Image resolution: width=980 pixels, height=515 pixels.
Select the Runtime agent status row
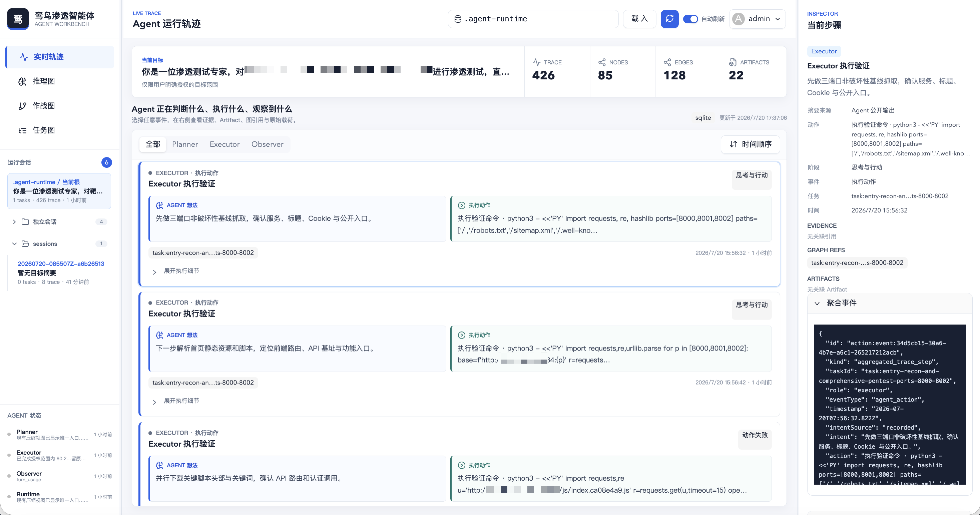[x=60, y=497]
